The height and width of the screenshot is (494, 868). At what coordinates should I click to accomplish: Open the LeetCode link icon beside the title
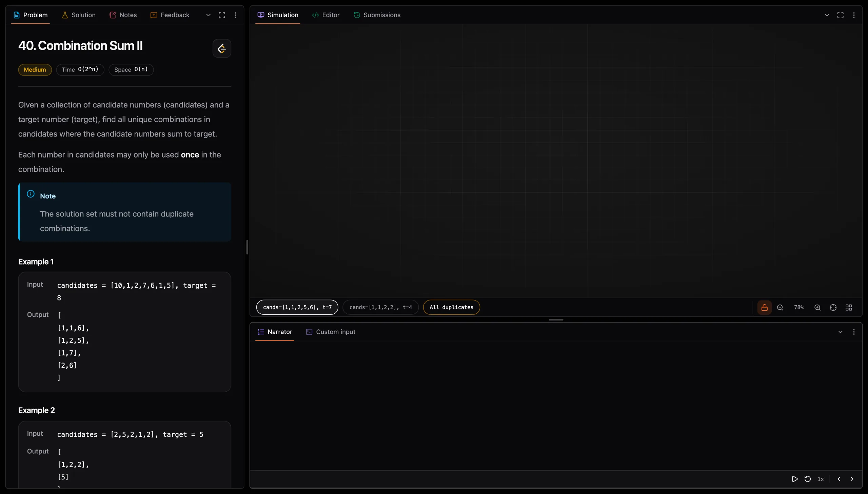(x=222, y=48)
